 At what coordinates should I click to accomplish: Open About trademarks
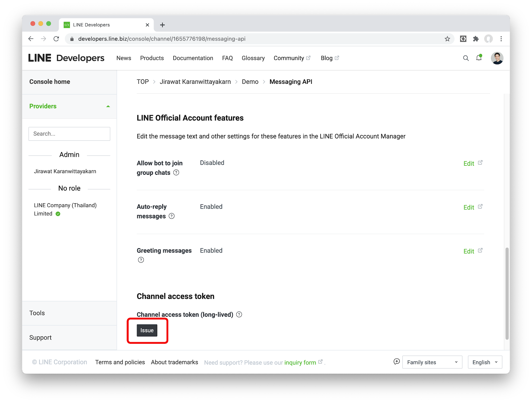pos(175,362)
